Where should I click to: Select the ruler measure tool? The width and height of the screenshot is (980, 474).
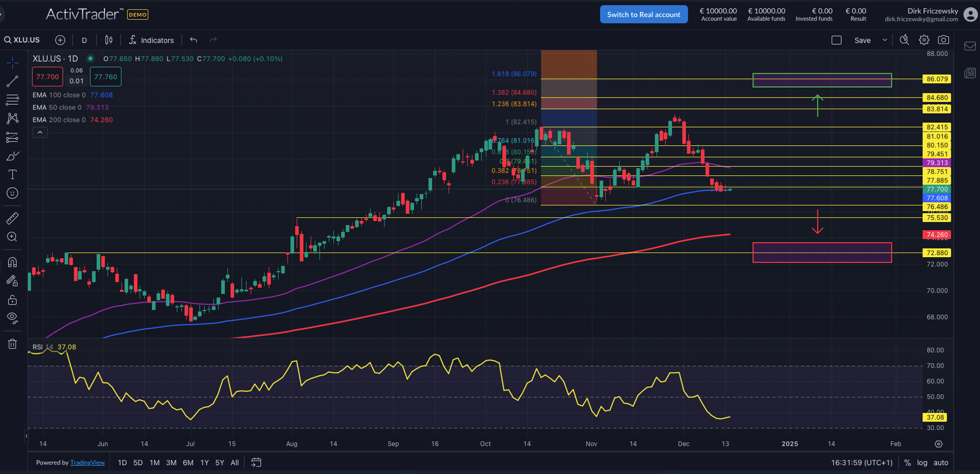click(x=12, y=218)
